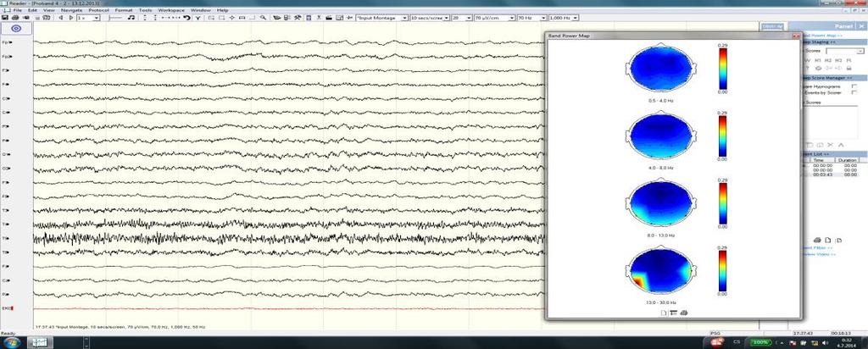The width and height of the screenshot is (868, 349).
Task: Open the playback speed 1x dropdown
Action: coord(88,18)
